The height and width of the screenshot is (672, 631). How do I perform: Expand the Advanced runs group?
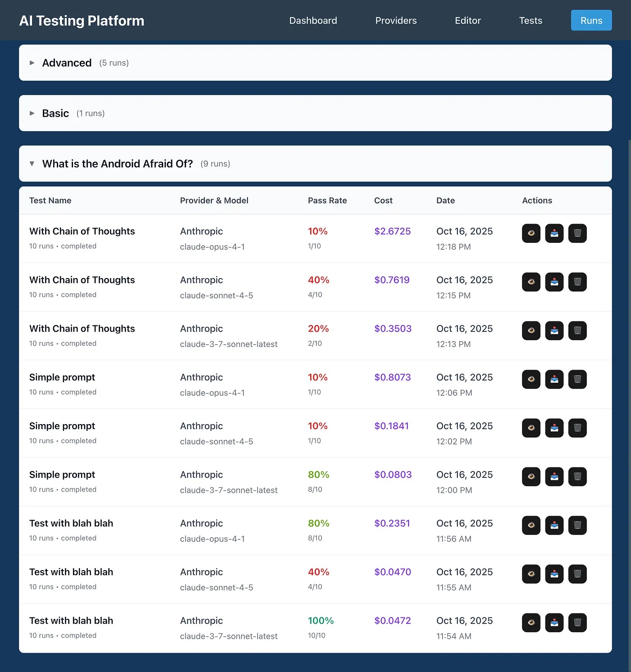click(x=67, y=63)
